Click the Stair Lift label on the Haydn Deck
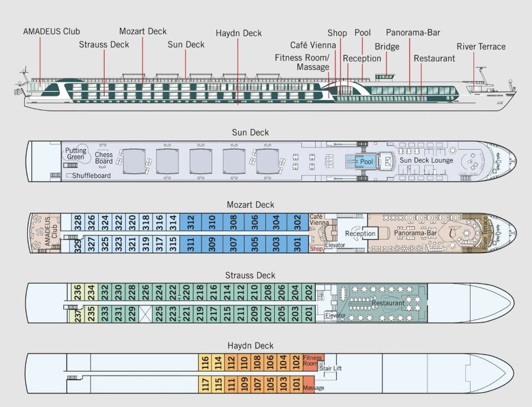532x407 pixels. pyautogui.click(x=330, y=369)
